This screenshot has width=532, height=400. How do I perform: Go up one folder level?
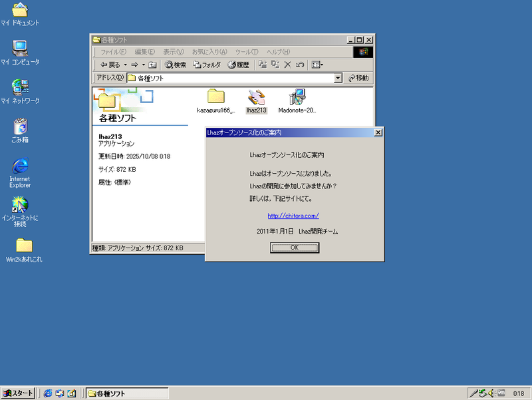(151, 65)
